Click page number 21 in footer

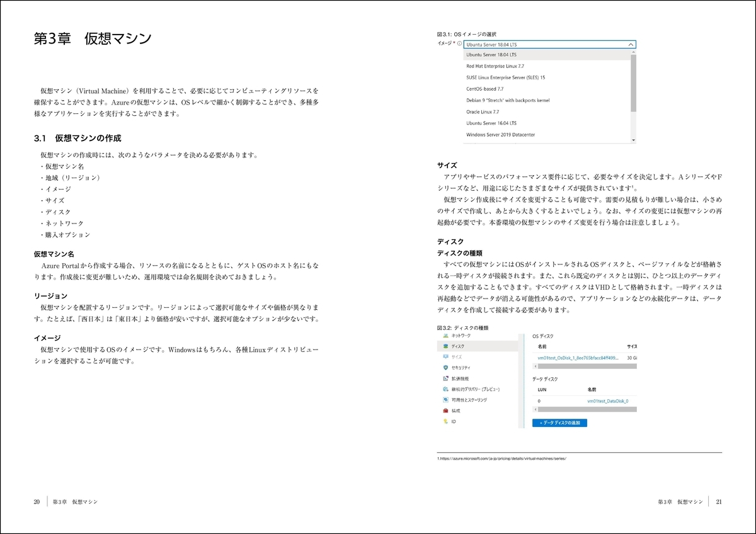point(719,502)
